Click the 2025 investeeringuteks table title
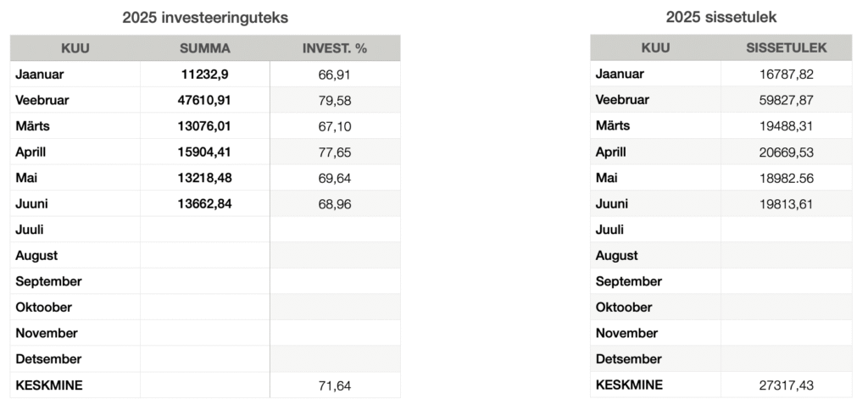868x410 pixels. click(205, 18)
